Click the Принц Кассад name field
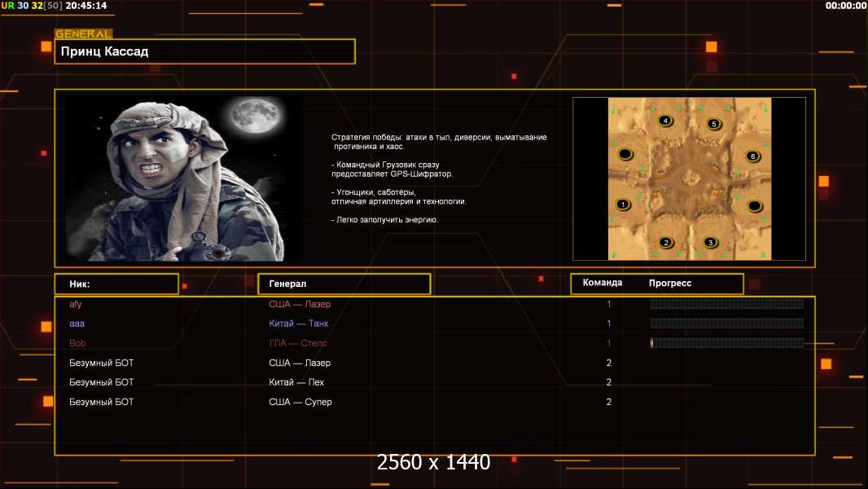868x489 pixels. [205, 51]
